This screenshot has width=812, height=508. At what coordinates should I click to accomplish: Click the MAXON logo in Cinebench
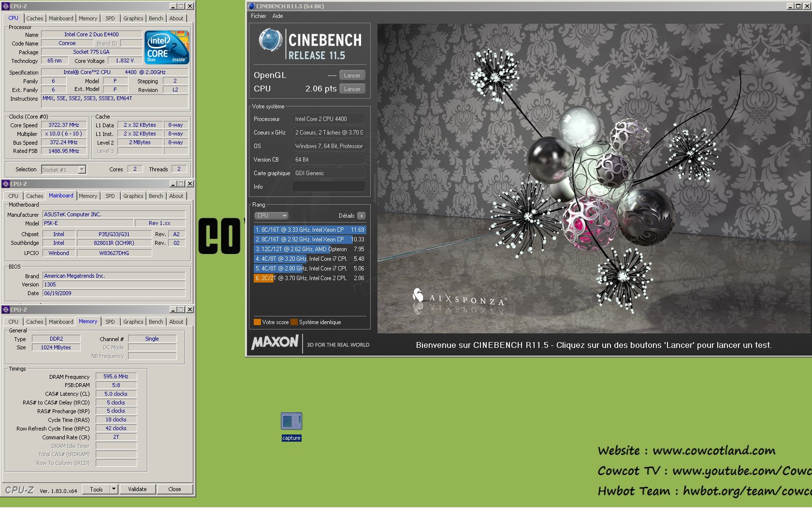(275, 343)
